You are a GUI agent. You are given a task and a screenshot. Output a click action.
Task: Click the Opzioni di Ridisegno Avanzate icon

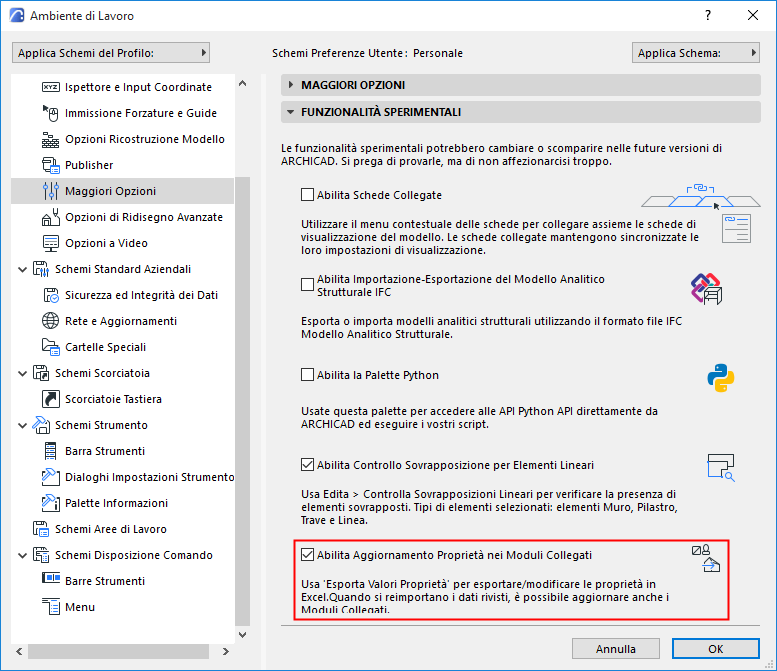click(x=51, y=217)
